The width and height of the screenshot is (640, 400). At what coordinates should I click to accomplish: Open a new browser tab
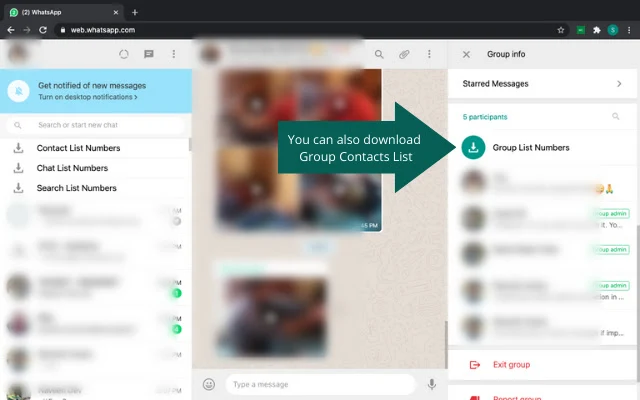135,12
